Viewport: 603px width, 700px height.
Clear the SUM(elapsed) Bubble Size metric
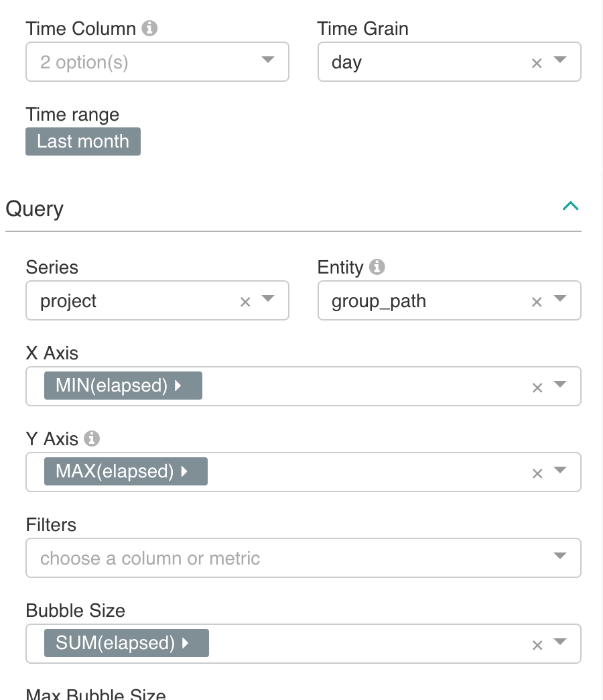536,644
